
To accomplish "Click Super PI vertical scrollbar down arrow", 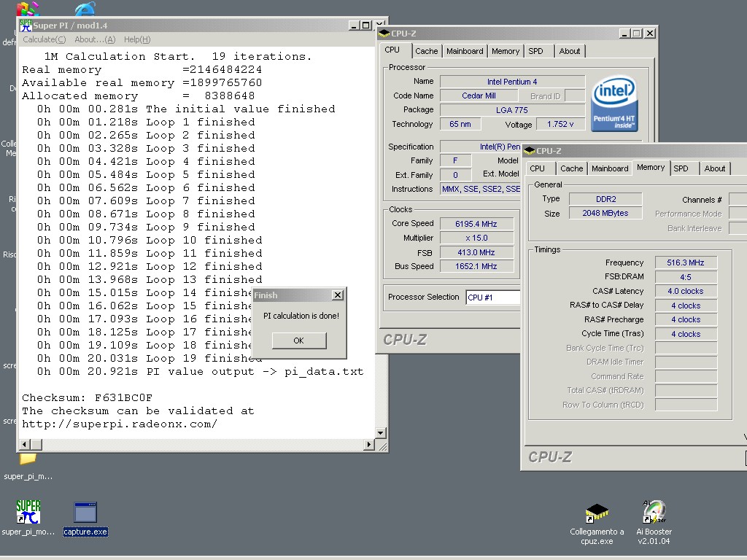I will click(381, 433).
